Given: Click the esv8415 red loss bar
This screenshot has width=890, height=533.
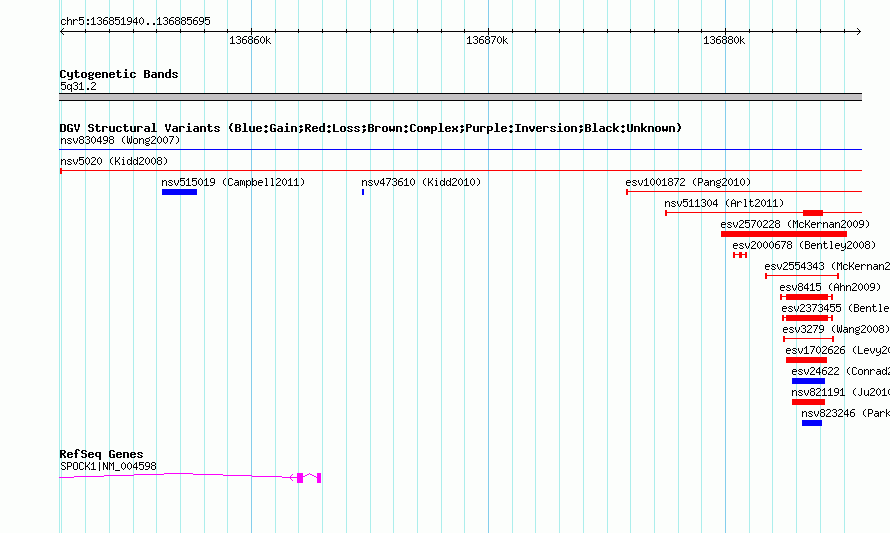Looking at the screenshot, I should (807, 297).
